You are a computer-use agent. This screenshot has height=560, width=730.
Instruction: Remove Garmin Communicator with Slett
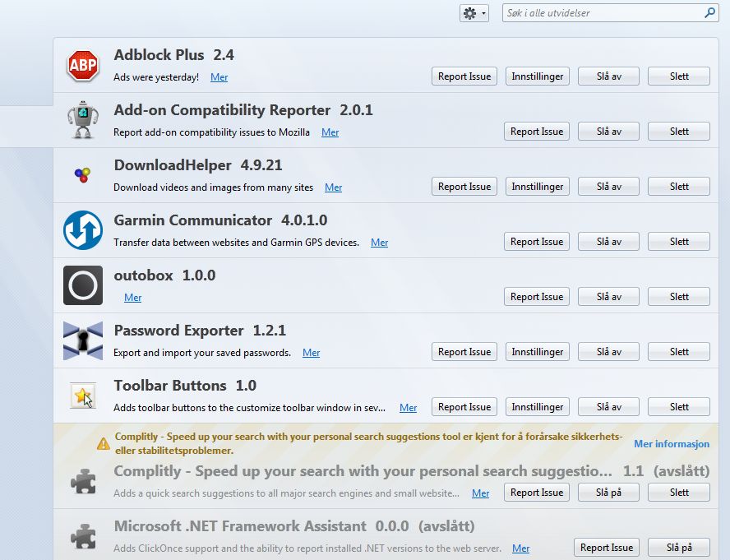679,241
